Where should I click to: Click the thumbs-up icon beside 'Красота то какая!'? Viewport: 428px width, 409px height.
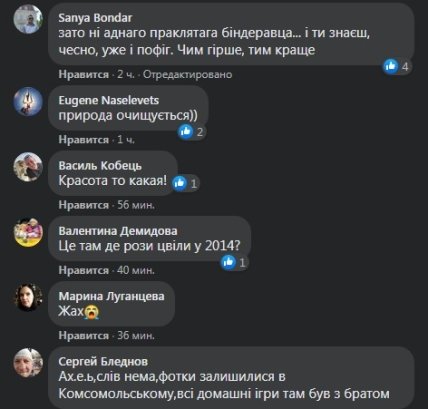(180, 183)
